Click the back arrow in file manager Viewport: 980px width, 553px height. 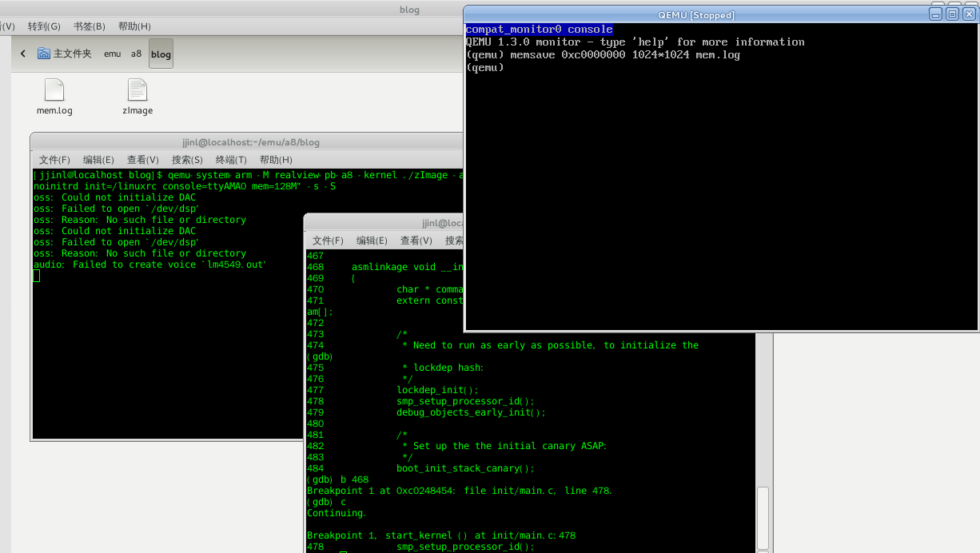tap(22, 54)
